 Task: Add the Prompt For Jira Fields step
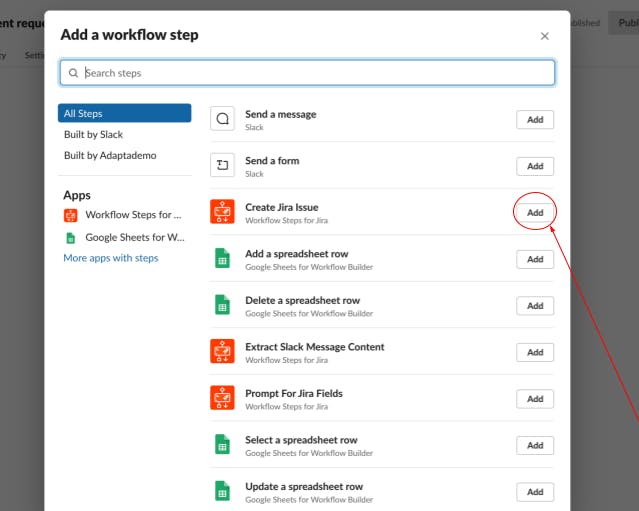(x=535, y=399)
